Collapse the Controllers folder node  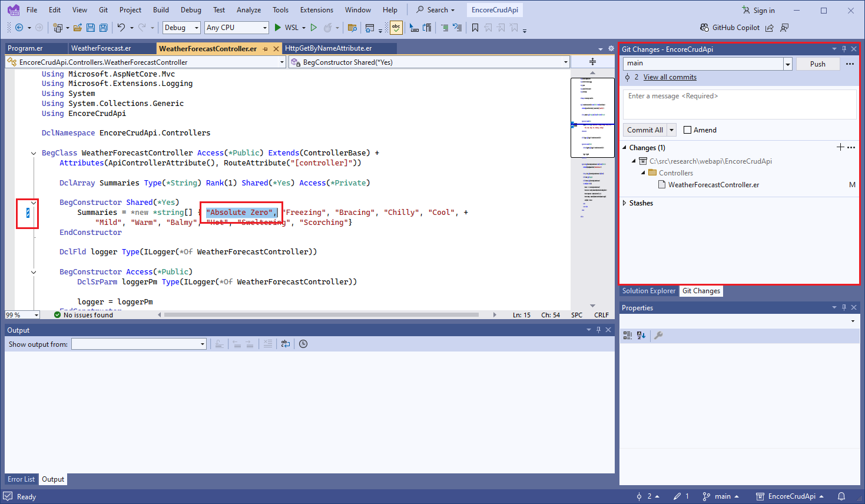(x=643, y=173)
